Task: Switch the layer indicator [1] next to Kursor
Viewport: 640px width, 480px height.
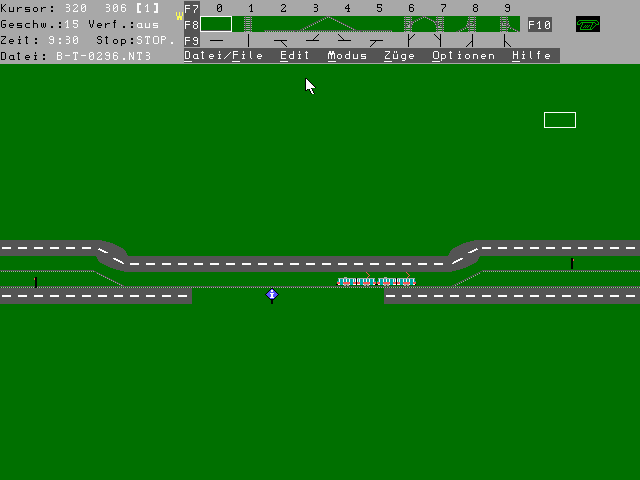Action: click(146, 8)
